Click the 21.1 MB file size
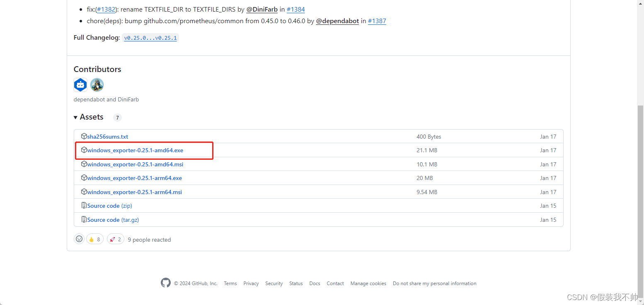The width and height of the screenshot is (644, 305). point(427,150)
